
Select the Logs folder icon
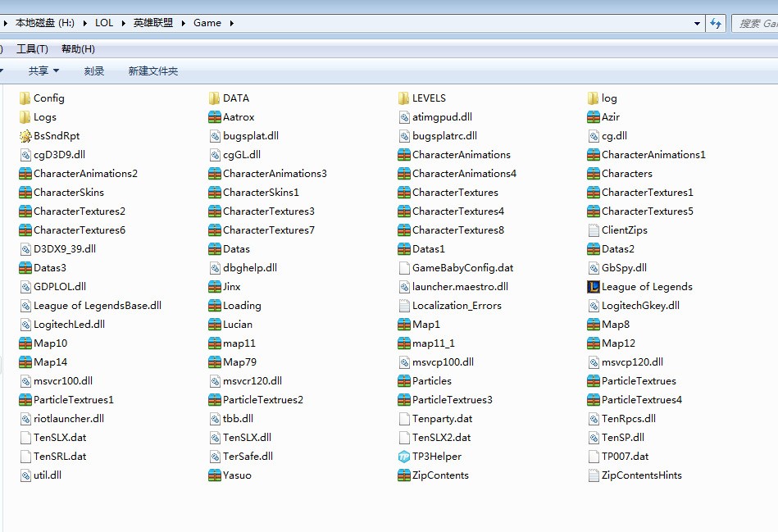tap(25, 117)
